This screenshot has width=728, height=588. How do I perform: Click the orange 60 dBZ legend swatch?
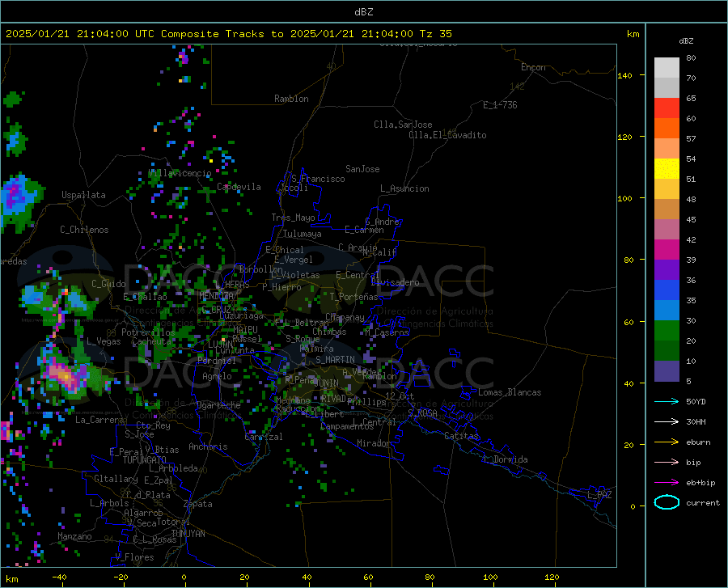667,128
